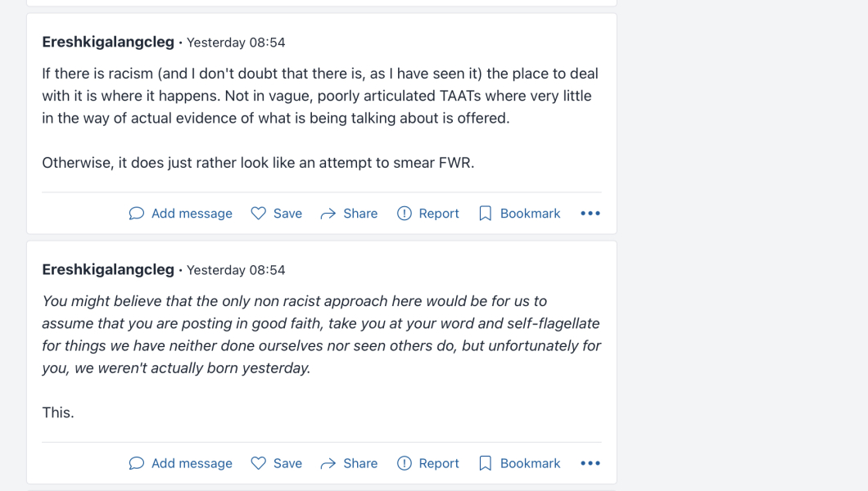Click the 'Yesterday 08:54' timestamp on first post
This screenshot has width=868, height=491.
pyautogui.click(x=236, y=43)
